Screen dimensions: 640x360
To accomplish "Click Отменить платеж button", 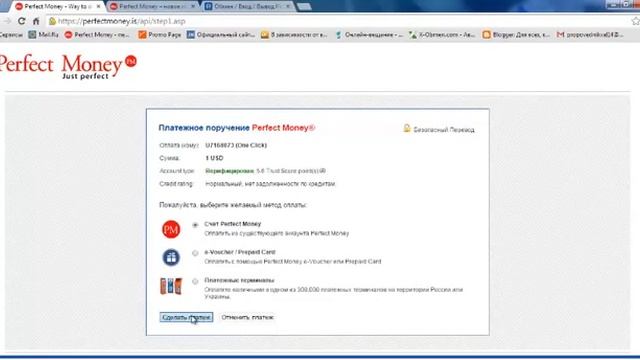I will point(248,317).
